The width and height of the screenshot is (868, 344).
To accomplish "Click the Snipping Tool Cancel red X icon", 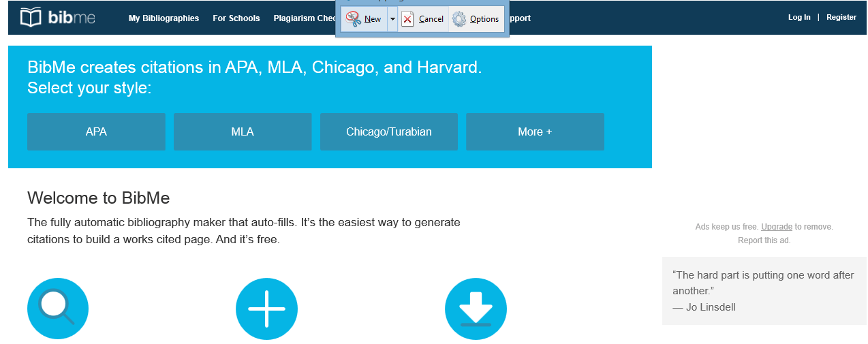I will coord(407,18).
